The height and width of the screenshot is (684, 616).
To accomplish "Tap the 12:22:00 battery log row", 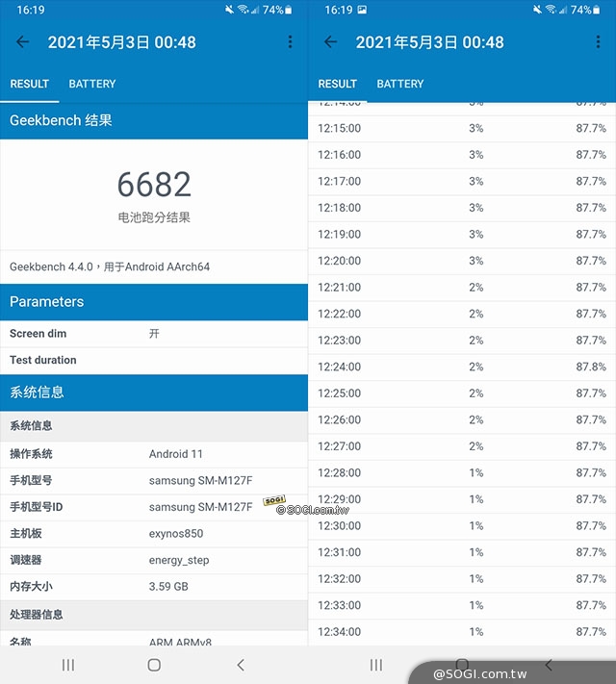I will click(x=462, y=314).
